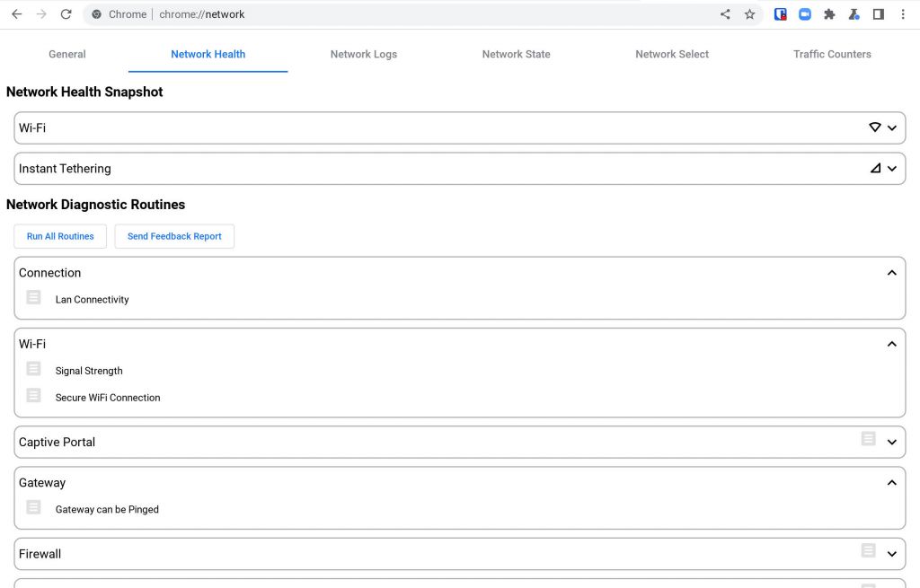Click the share icon in address bar

[x=725, y=14]
